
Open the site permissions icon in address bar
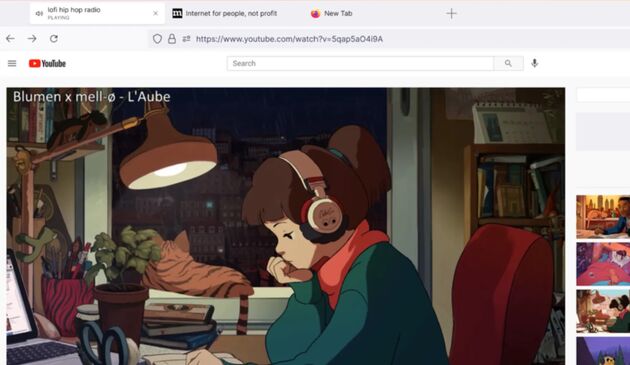(186, 39)
